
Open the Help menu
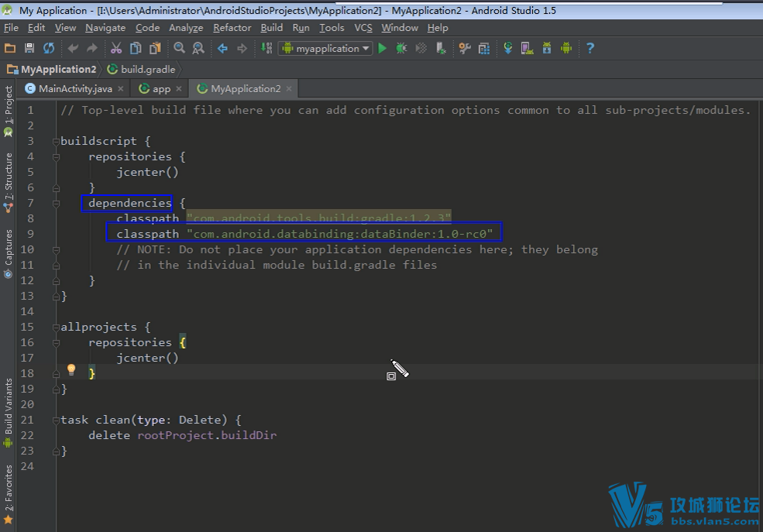[x=438, y=28]
